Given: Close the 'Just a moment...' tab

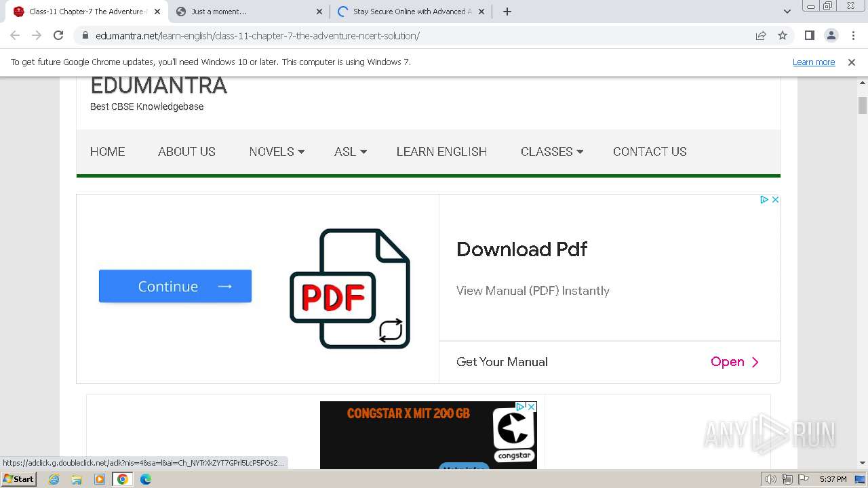Looking at the screenshot, I should click(x=319, y=12).
